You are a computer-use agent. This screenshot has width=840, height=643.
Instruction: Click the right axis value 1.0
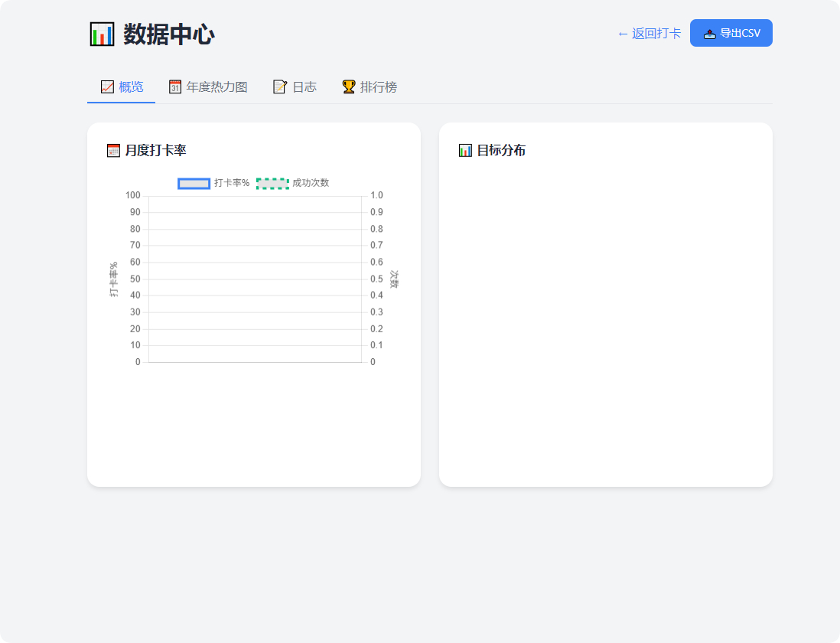click(376, 196)
